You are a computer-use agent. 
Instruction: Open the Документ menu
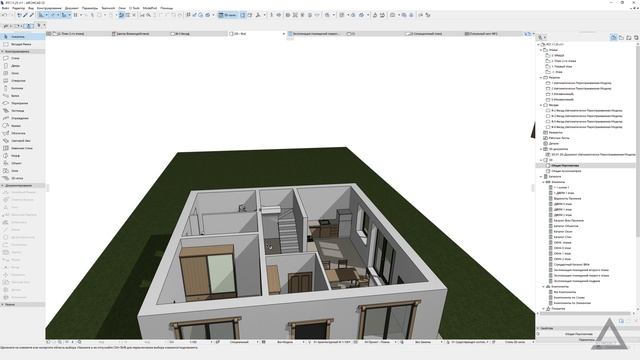tap(71, 8)
